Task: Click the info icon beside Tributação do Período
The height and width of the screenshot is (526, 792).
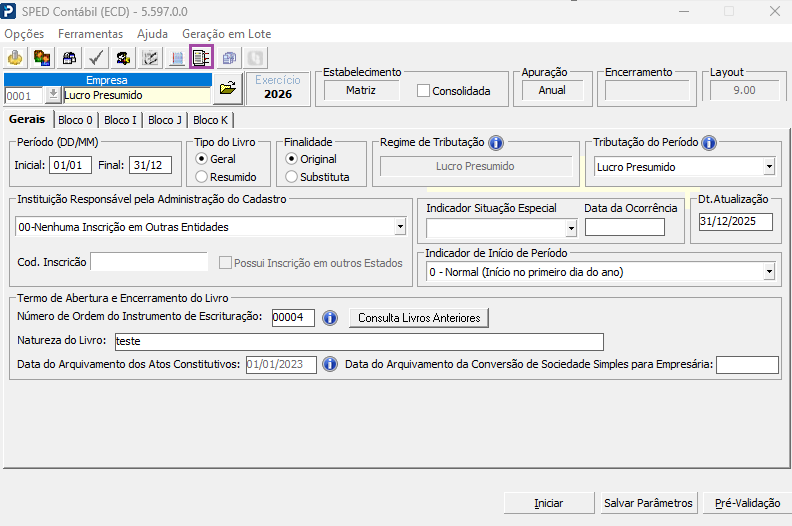Action: point(709,143)
